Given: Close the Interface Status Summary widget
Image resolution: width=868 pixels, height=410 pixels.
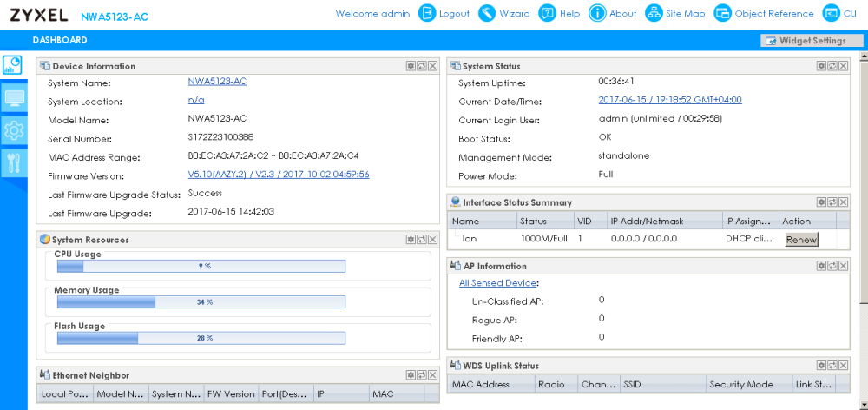Looking at the screenshot, I should (844, 202).
